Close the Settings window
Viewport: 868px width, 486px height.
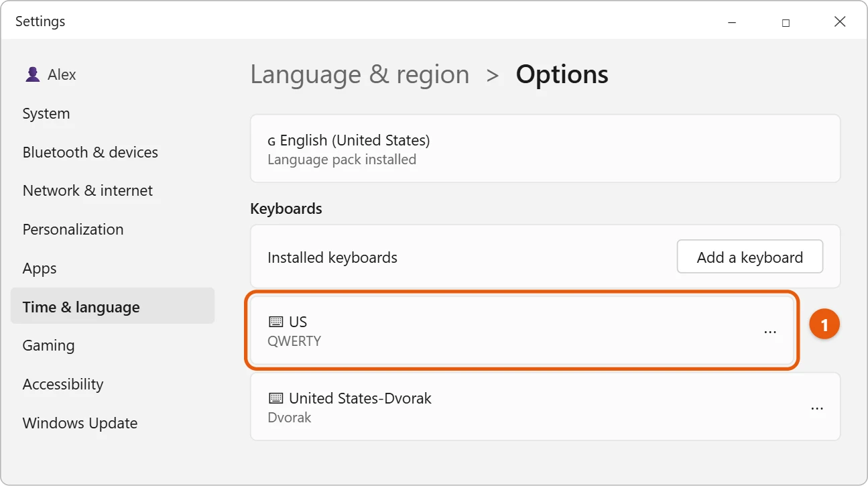[x=840, y=22]
